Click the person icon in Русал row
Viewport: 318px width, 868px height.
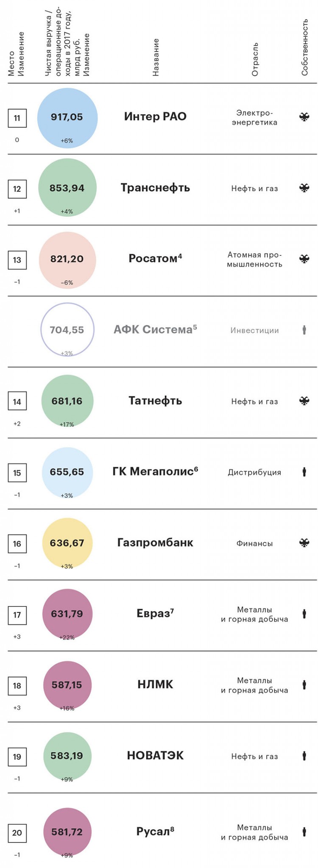304,832
